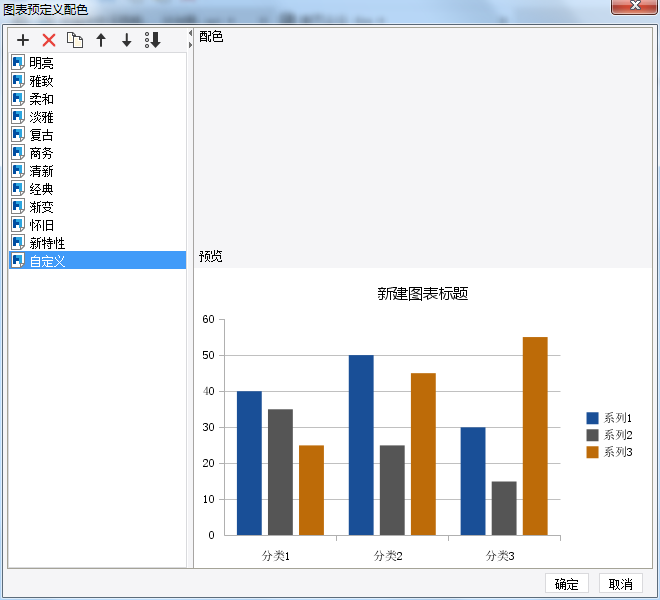This screenshot has height=600, width=660.
Task: Select the 淡雅 color scheme
Action: coord(98,117)
